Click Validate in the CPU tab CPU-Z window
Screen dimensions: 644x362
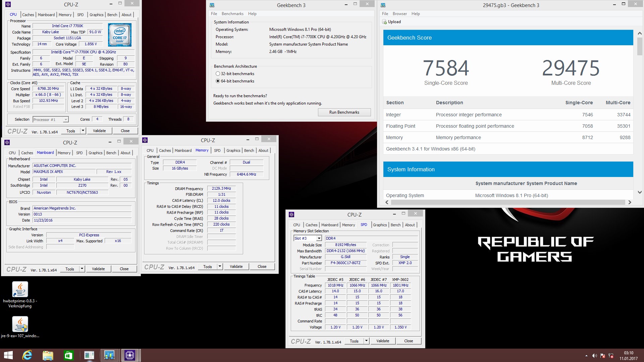click(x=99, y=131)
